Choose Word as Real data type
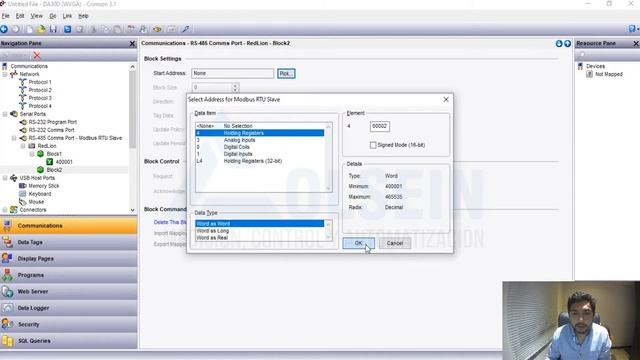This screenshot has width=640, height=360. tap(260, 238)
